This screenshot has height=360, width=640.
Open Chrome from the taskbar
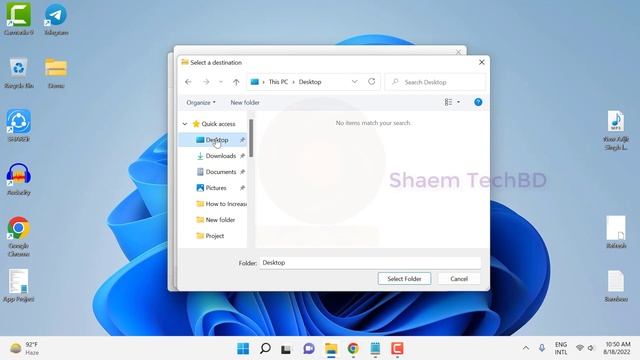click(353, 349)
